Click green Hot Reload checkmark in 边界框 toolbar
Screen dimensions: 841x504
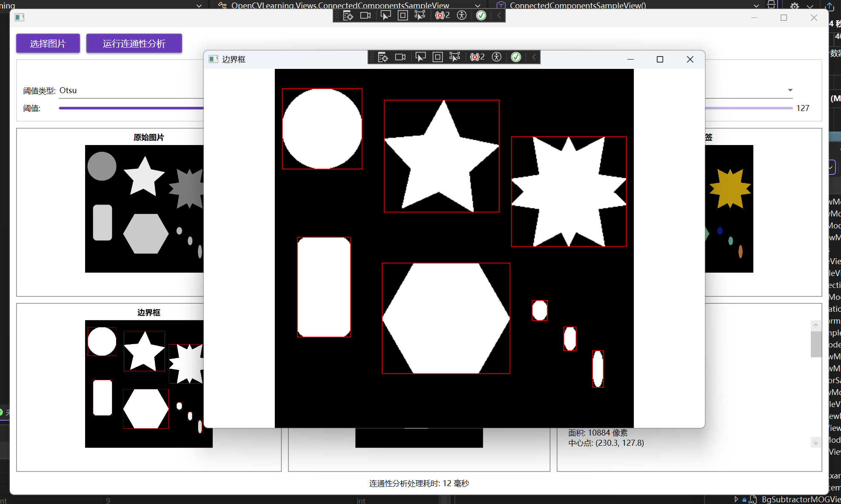(516, 57)
